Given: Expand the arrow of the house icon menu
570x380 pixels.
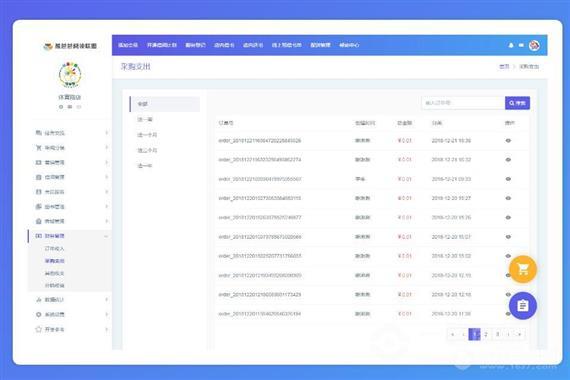Looking at the screenshot, I should [x=107, y=221].
